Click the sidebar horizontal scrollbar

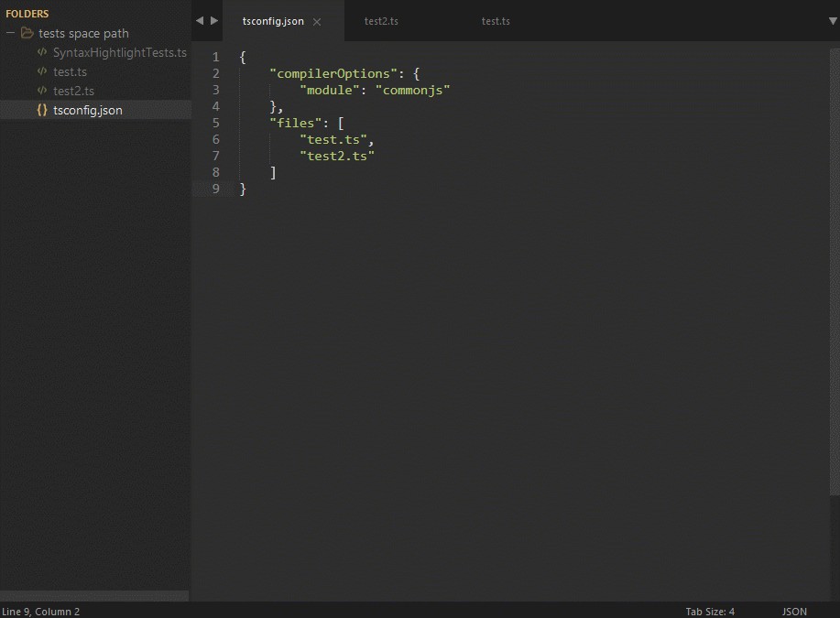pyautogui.click(x=94, y=595)
